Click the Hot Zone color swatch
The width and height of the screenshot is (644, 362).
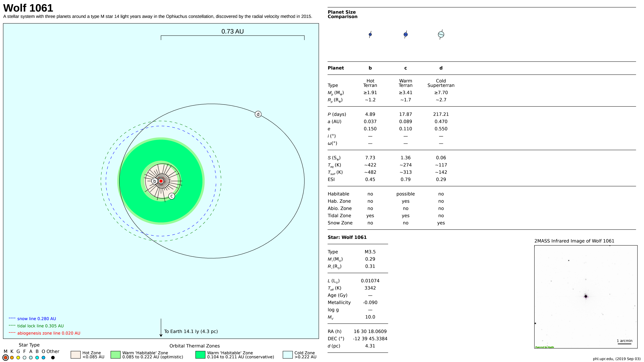click(75, 355)
